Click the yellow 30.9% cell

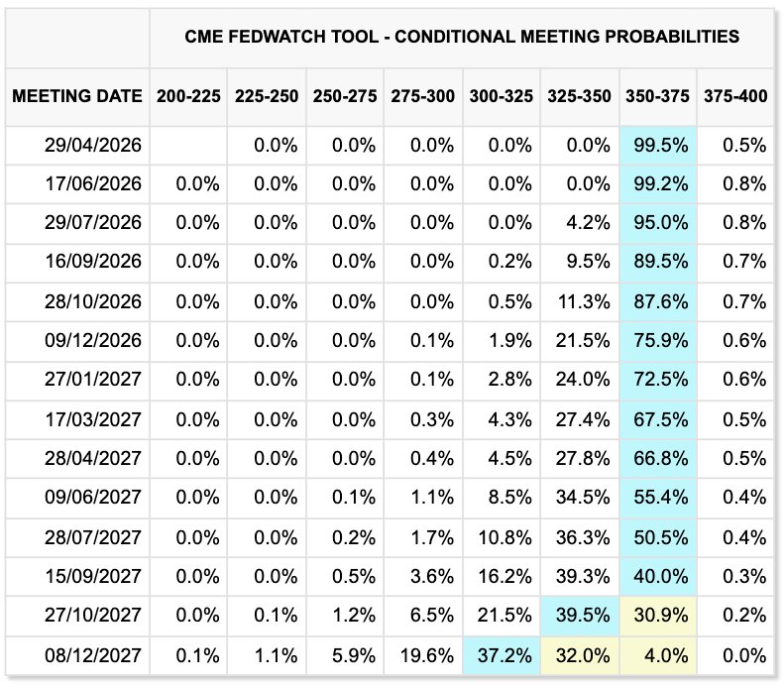(658, 616)
